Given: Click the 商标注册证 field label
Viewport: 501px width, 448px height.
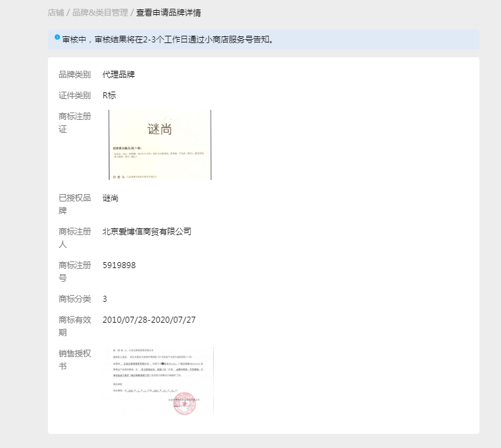Looking at the screenshot, I should point(75,123).
